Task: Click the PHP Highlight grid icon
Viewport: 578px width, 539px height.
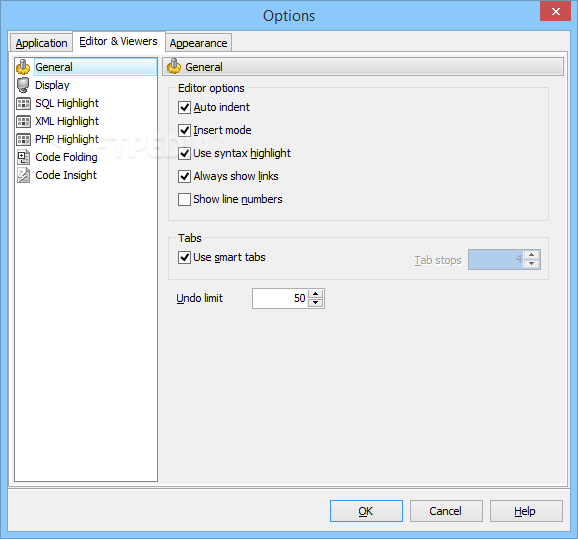Action: pos(23,139)
